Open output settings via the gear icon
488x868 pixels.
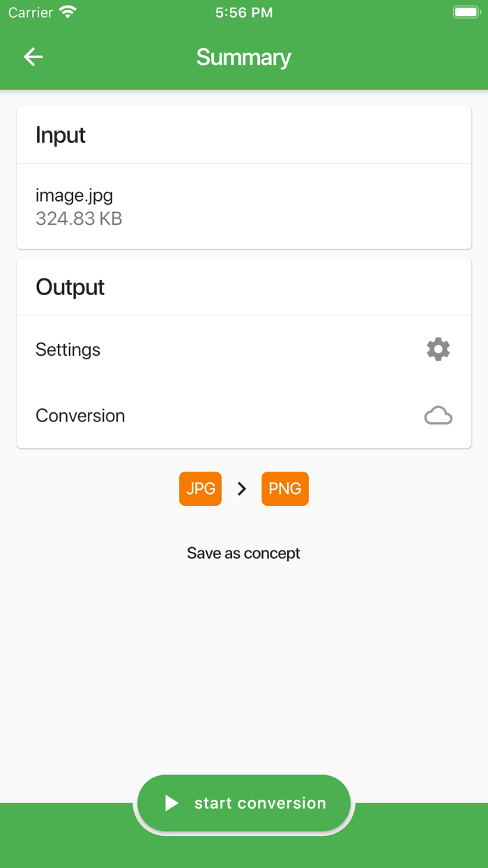[438, 349]
